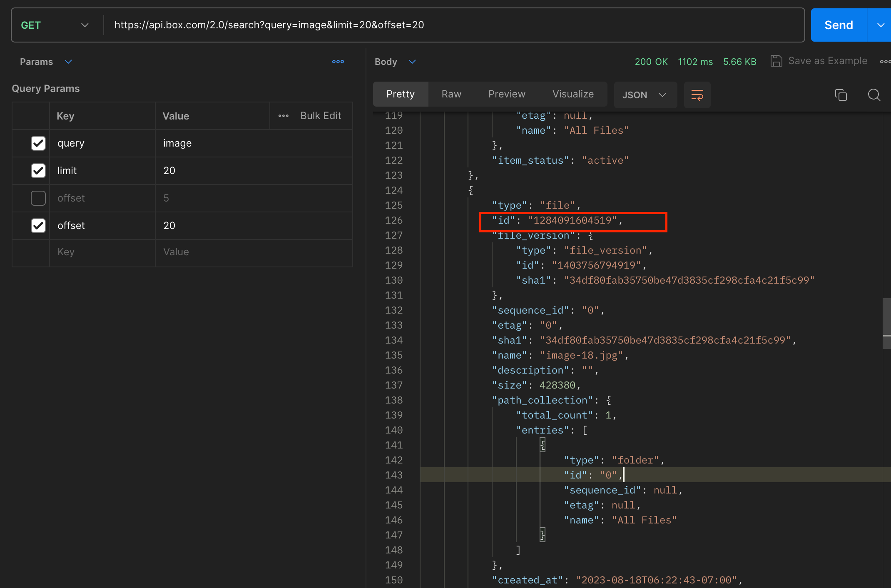Open the Body response dropdown
The image size is (891, 588).
[x=412, y=62]
